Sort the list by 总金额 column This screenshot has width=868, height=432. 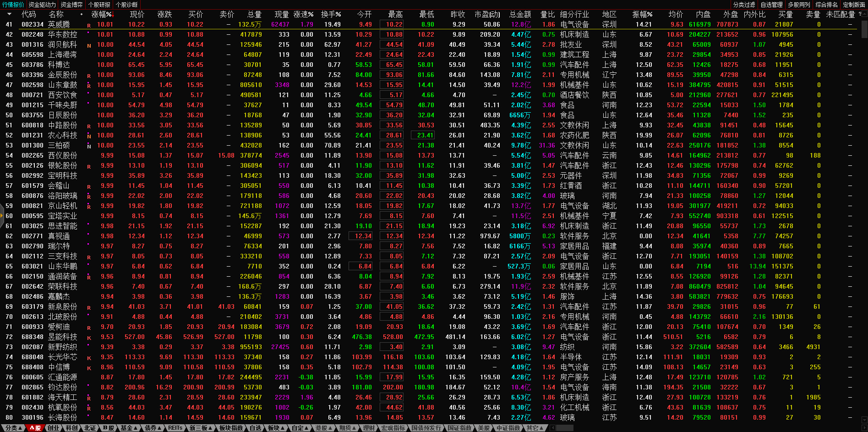(x=520, y=14)
